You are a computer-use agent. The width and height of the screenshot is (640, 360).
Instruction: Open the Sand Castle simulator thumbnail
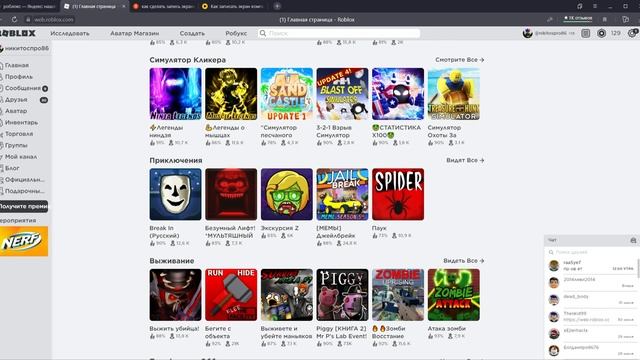(x=287, y=94)
